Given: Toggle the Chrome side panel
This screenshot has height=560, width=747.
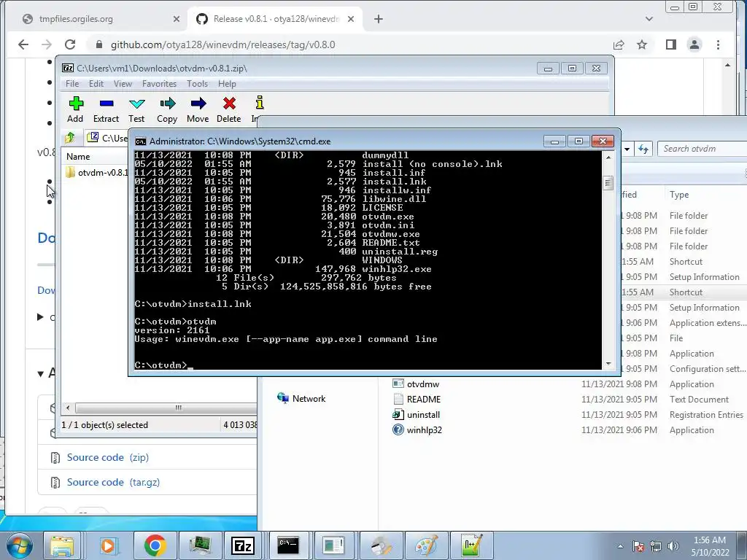Looking at the screenshot, I should 671,44.
